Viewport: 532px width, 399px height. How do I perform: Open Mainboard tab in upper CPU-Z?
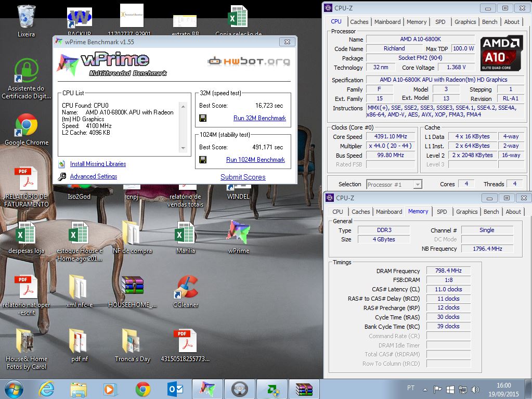[x=387, y=22]
